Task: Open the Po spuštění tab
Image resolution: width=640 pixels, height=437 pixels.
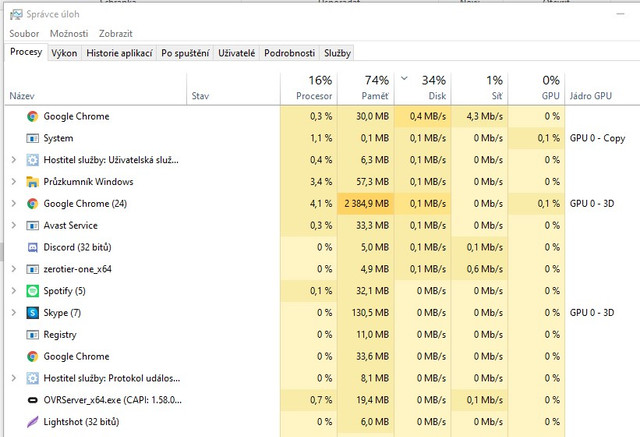Action: 185,53
